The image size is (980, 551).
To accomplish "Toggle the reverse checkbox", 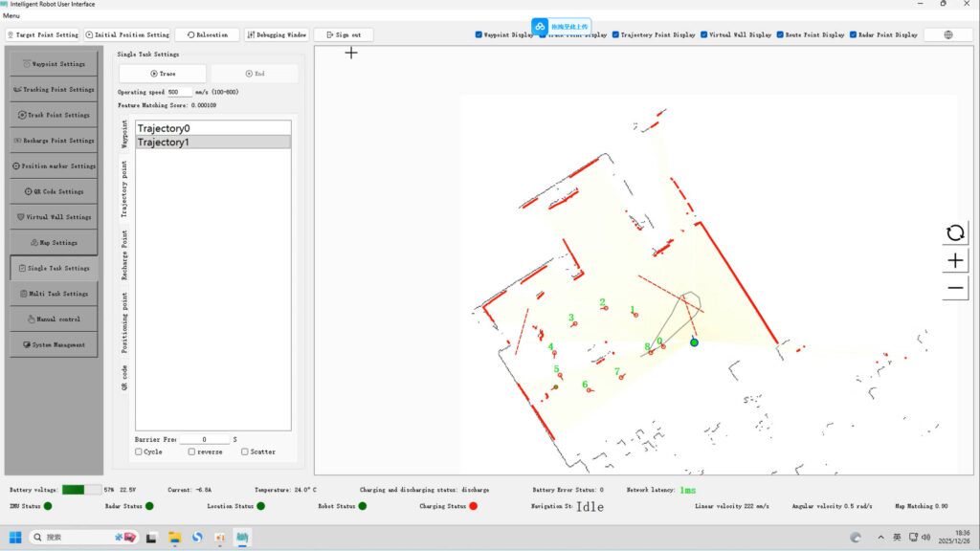I will point(192,452).
